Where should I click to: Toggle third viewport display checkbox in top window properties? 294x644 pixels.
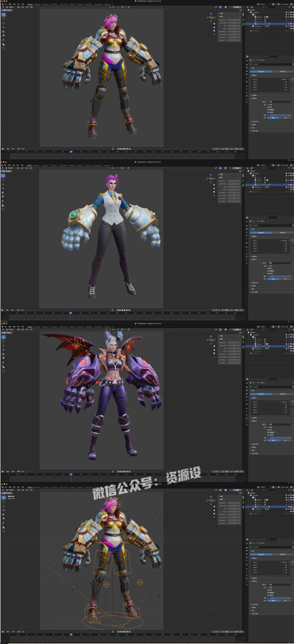coord(268,110)
